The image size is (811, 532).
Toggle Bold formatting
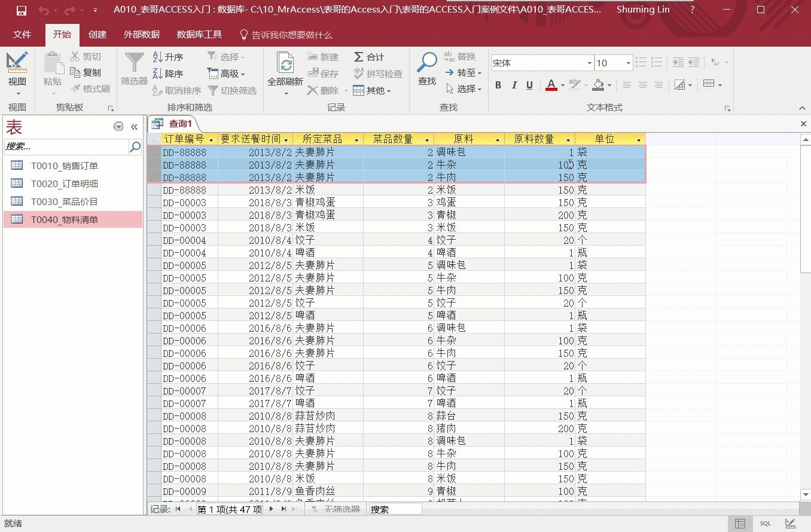click(x=498, y=85)
